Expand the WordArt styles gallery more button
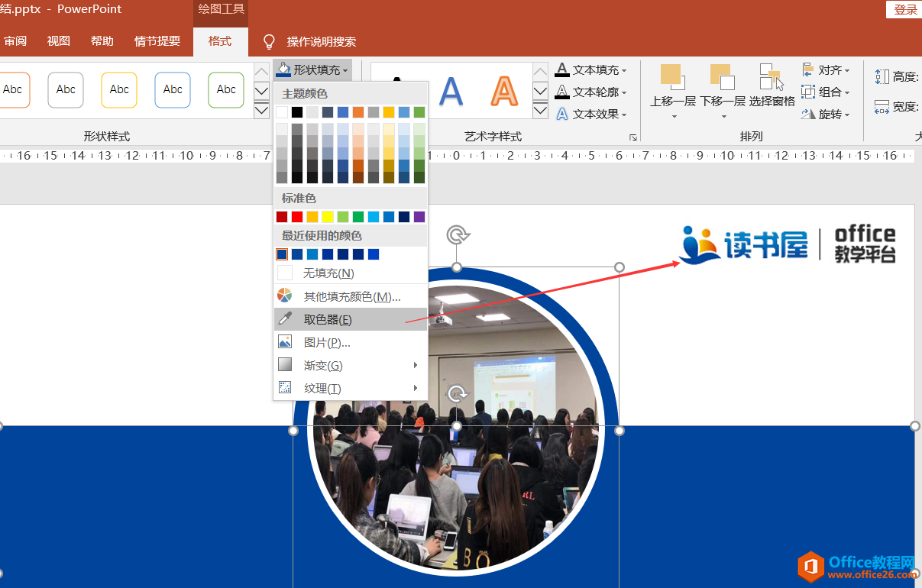 540,110
